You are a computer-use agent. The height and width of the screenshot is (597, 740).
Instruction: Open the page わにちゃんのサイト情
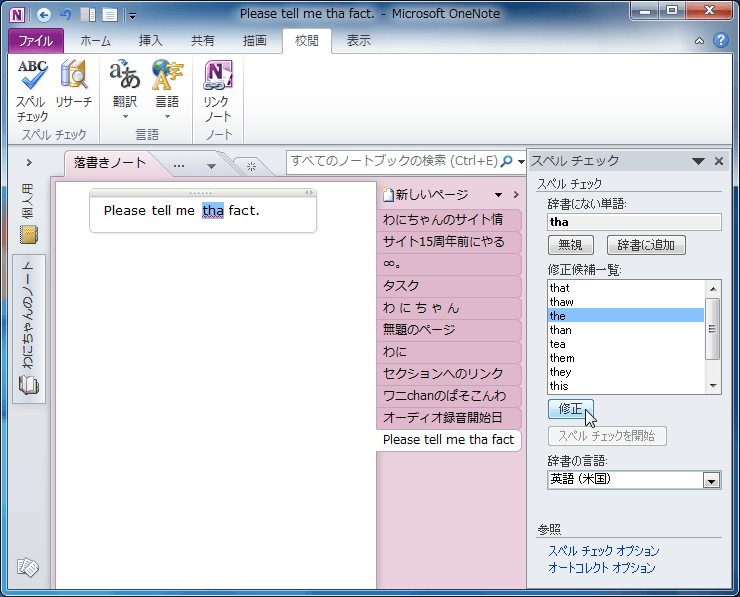click(x=448, y=220)
